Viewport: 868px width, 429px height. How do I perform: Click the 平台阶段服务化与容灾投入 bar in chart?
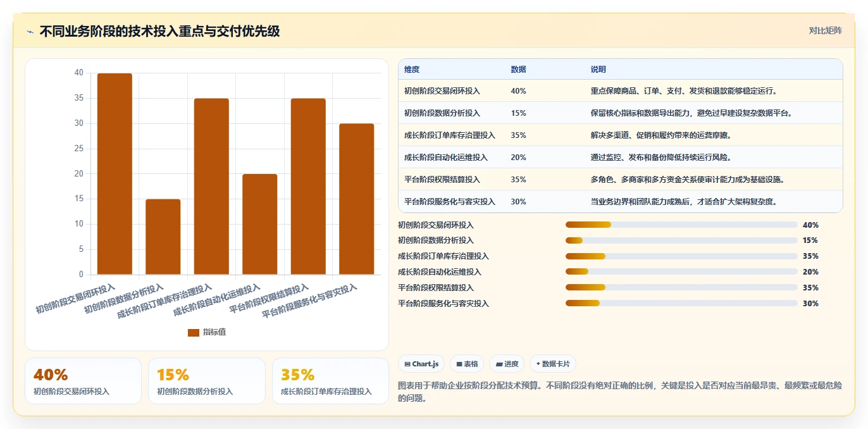357,199
